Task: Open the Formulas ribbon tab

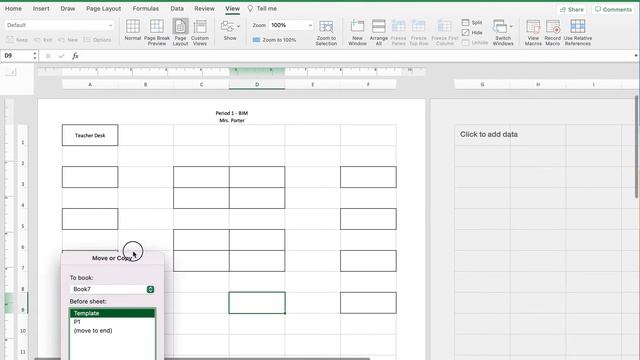Action: click(146, 9)
